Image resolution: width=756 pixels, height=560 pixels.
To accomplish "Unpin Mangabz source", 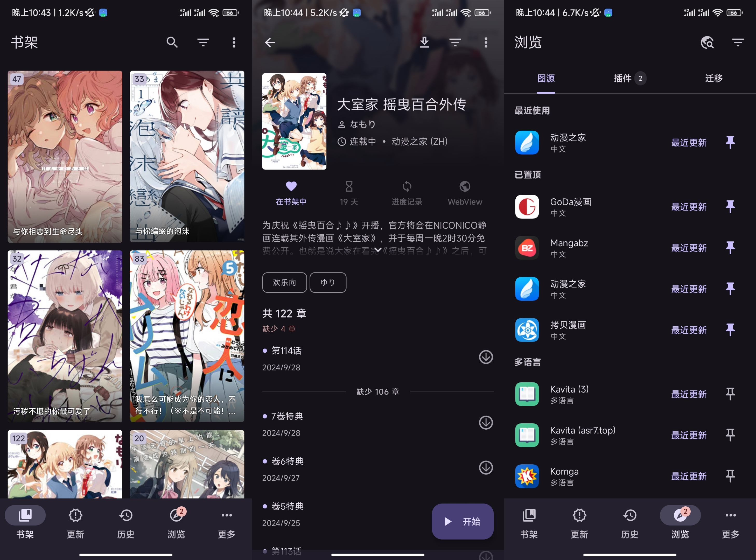I will (x=730, y=247).
